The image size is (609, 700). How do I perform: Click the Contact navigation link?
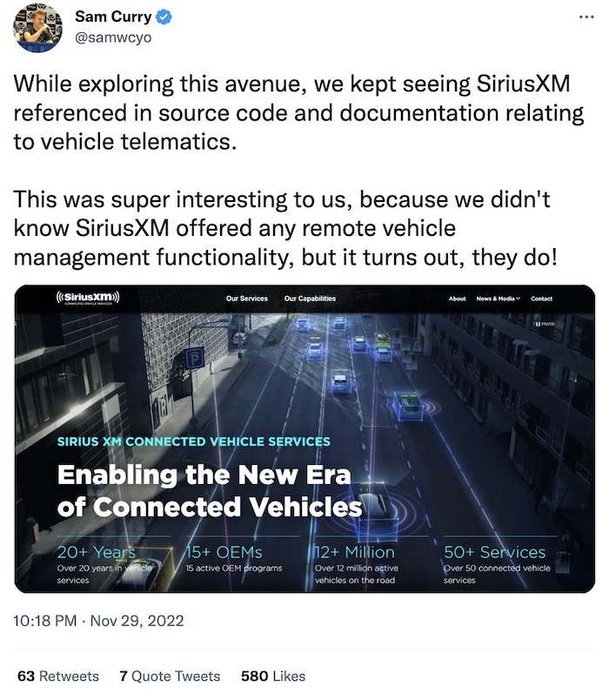[x=543, y=298]
